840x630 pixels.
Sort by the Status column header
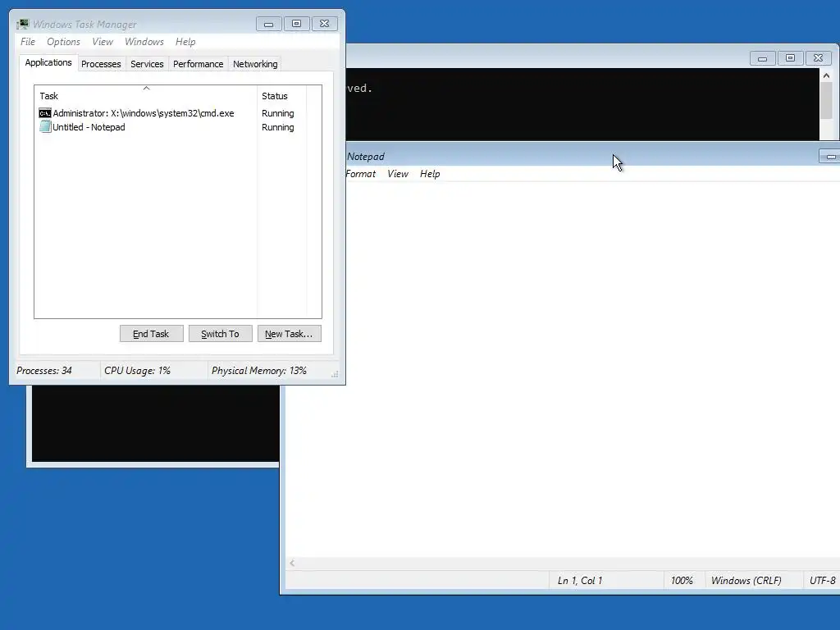click(x=282, y=96)
